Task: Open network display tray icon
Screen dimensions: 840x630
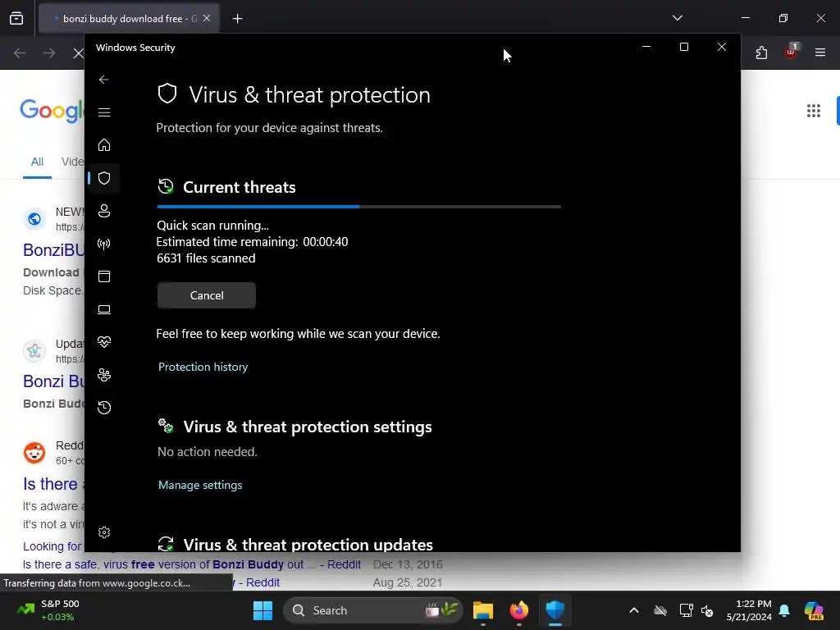Action: point(686,610)
